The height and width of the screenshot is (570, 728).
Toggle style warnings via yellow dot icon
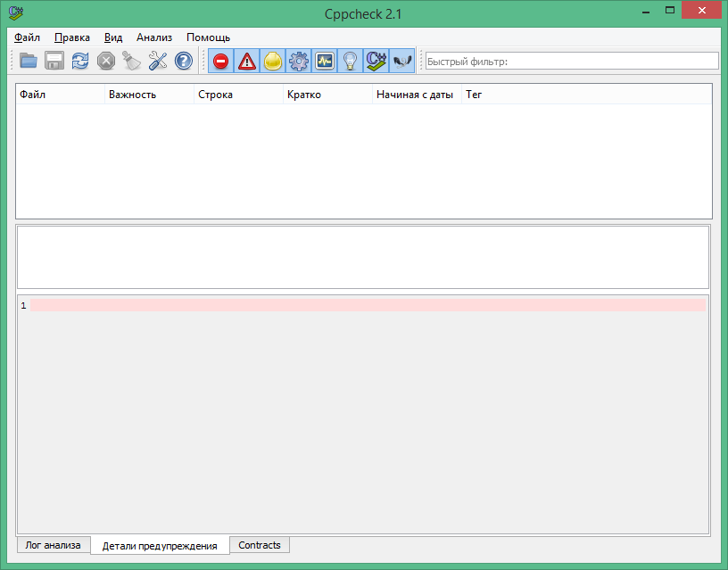tap(273, 61)
